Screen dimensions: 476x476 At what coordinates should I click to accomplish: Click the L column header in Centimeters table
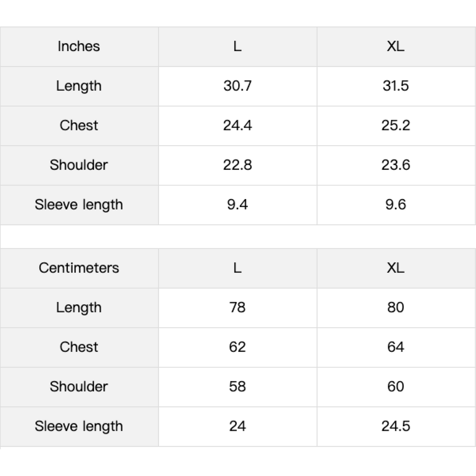tap(238, 269)
